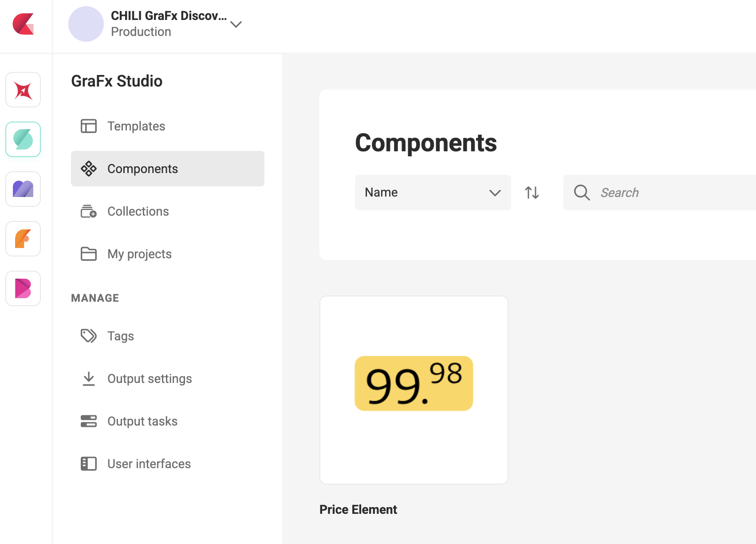Open the Tags management page
Screen dimensions: 756x544
click(x=120, y=336)
